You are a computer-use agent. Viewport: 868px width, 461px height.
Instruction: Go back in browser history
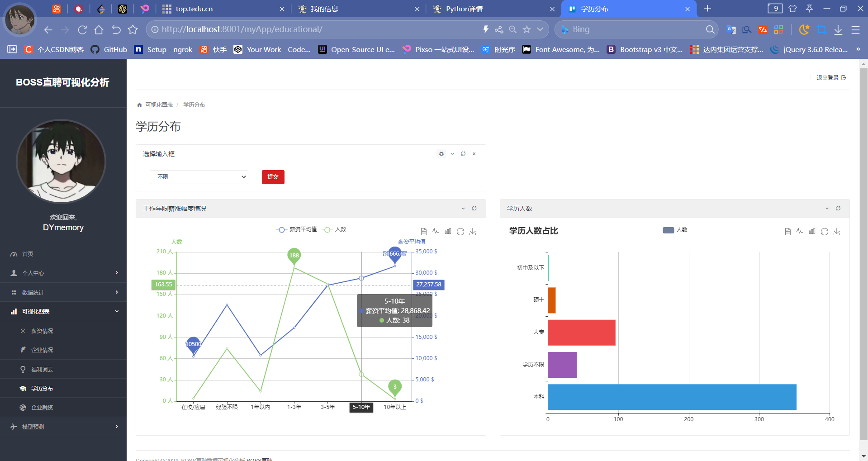(x=48, y=30)
